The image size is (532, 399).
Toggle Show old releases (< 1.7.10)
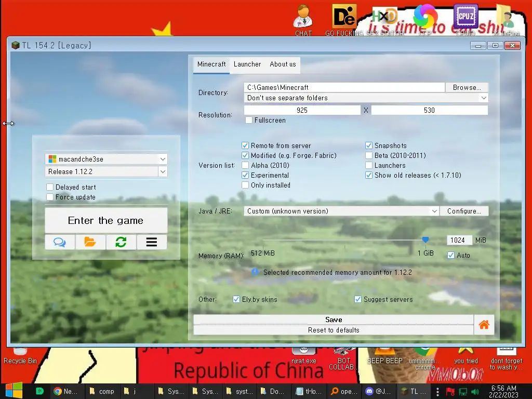[x=369, y=175]
